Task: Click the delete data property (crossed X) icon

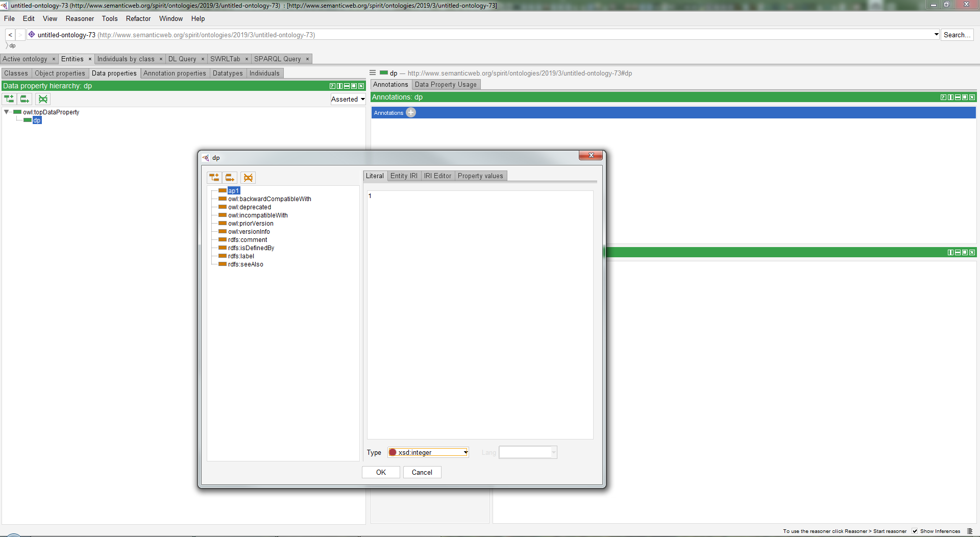Action: tap(43, 99)
